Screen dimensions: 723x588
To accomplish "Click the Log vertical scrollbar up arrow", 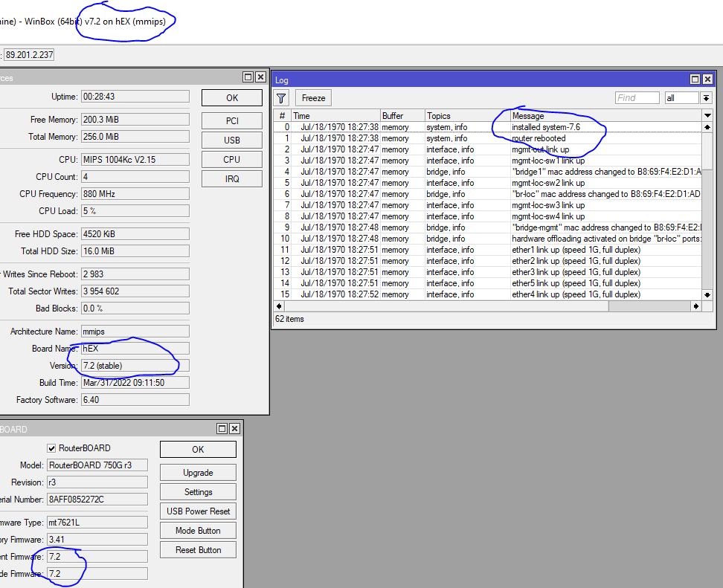I will [707, 127].
